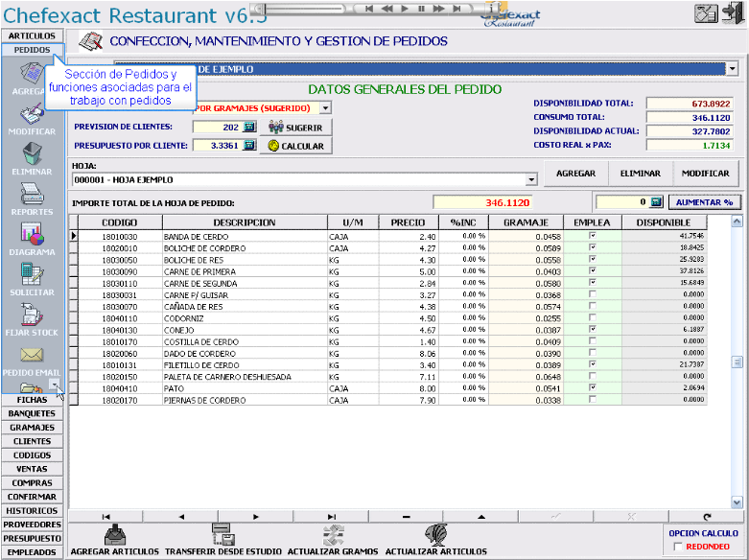Click the CALCULAR button
The height and width of the screenshot is (560, 749).
tap(295, 146)
